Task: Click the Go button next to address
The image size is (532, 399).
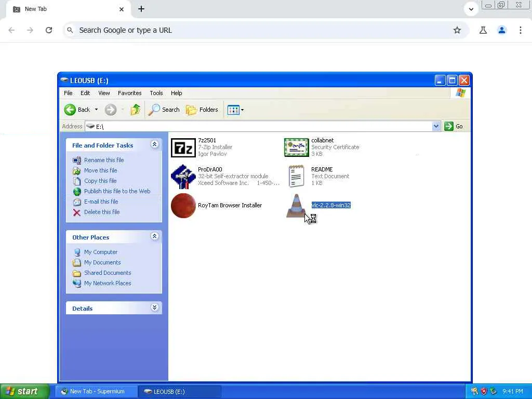Action: pos(454,126)
